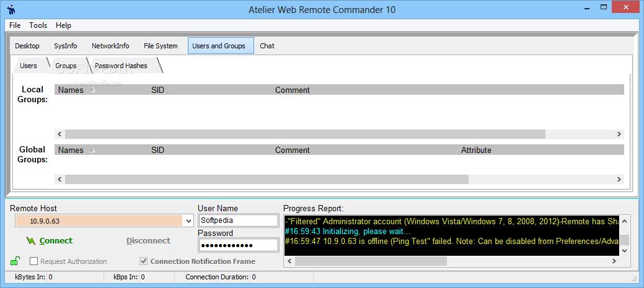Click the Global Groups horizontal scrollbar thumb

click(x=267, y=179)
